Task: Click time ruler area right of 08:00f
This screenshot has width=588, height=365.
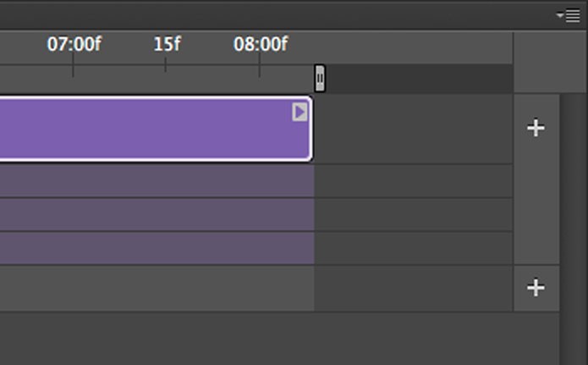Action: coord(400,48)
